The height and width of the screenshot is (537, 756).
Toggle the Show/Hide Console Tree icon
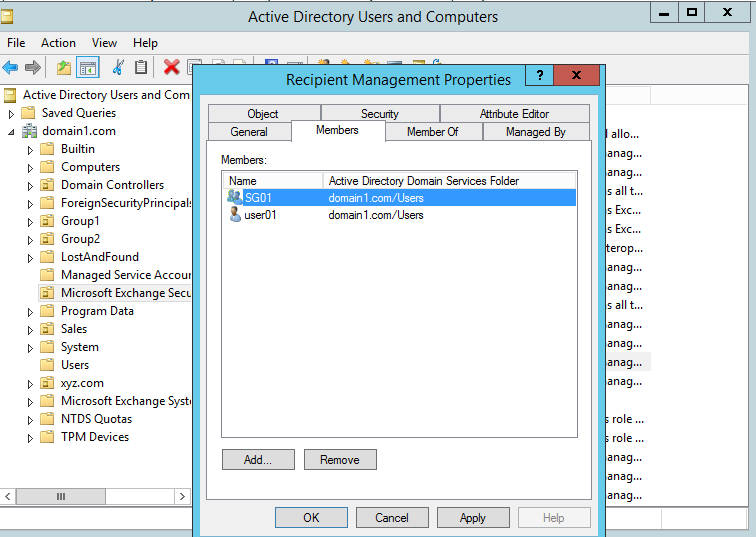point(88,67)
